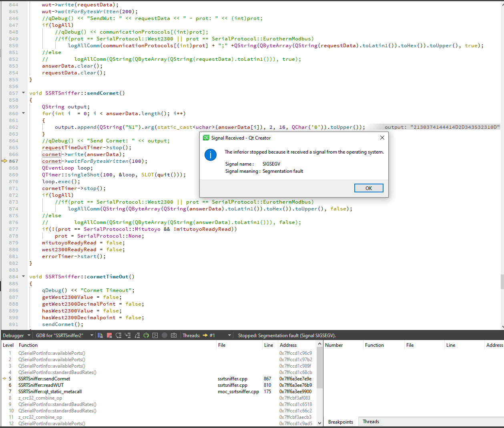The image size is (504, 428).
Task: Click sendCormet() call at line 891
Action: [x=63, y=324]
